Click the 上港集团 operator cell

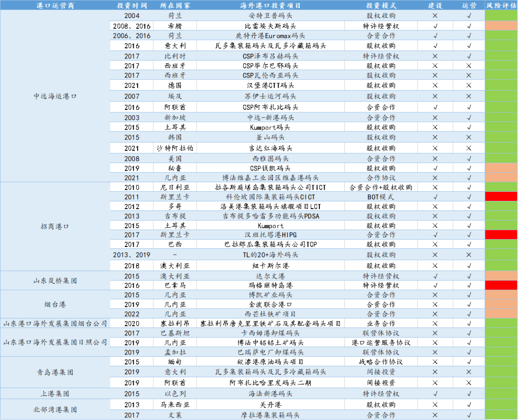(55, 394)
